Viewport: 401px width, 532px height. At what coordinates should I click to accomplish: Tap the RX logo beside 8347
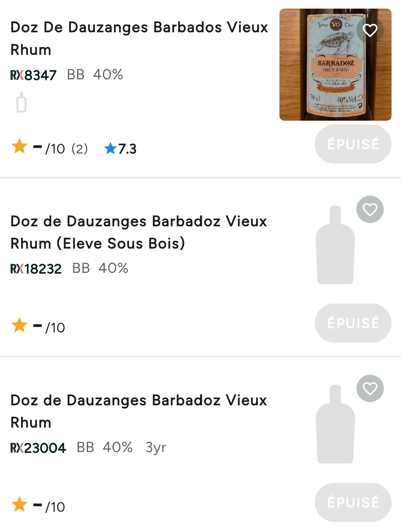pyautogui.click(x=17, y=75)
